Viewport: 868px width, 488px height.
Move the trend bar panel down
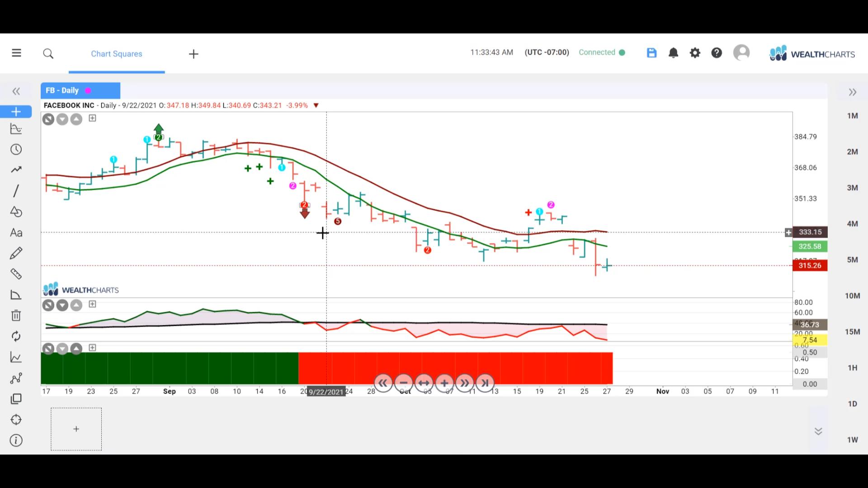[62, 349]
